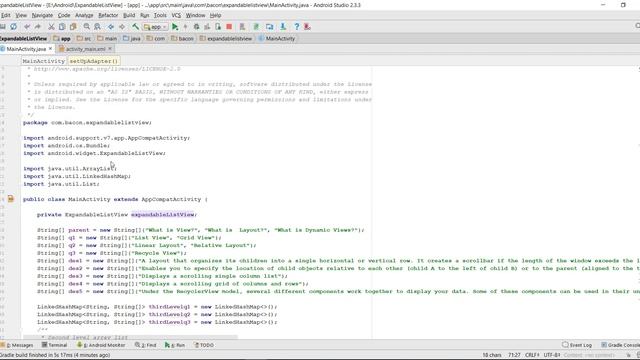Select the bacon breadcrumb folder
640x360 pixels.
click(182, 38)
